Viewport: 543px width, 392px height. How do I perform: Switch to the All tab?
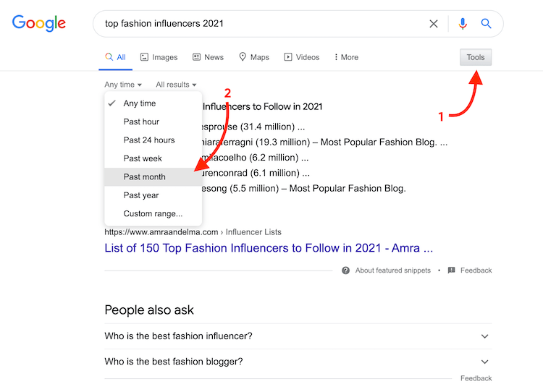(116, 57)
